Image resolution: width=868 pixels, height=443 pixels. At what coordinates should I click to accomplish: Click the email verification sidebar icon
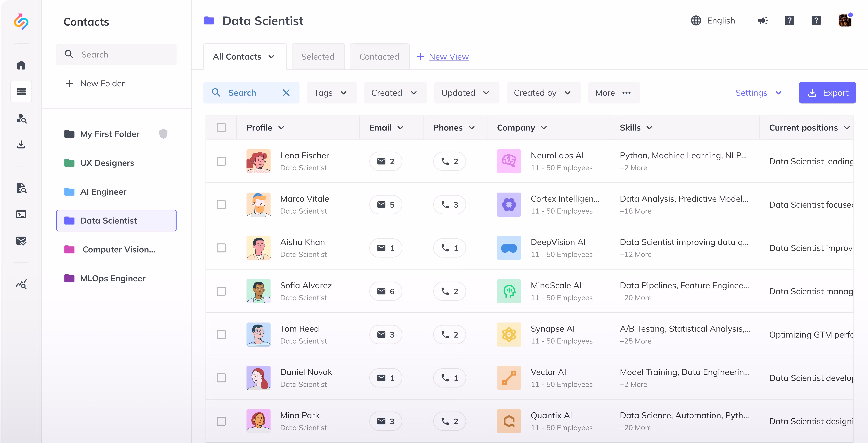point(21,241)
